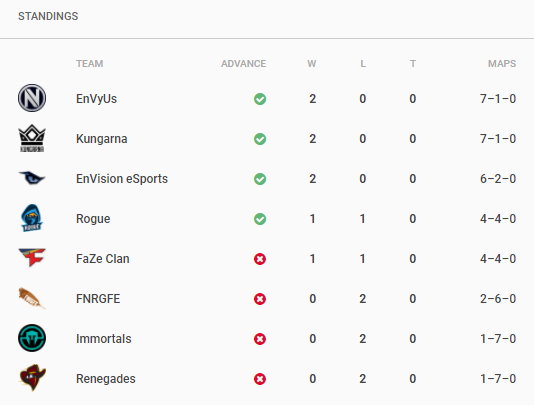Click the STANDINGS section title
Viewport: 534px width, 405px height.
tap(48, 16)
